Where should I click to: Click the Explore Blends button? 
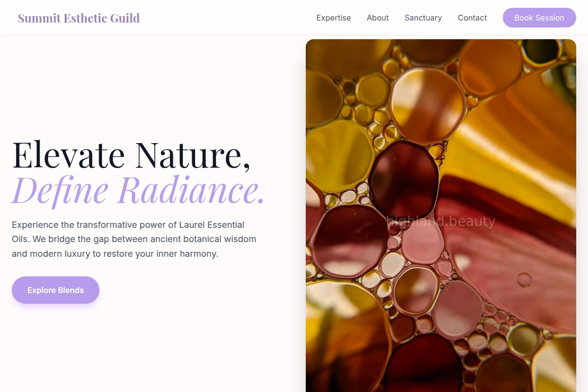pos(56,290)
